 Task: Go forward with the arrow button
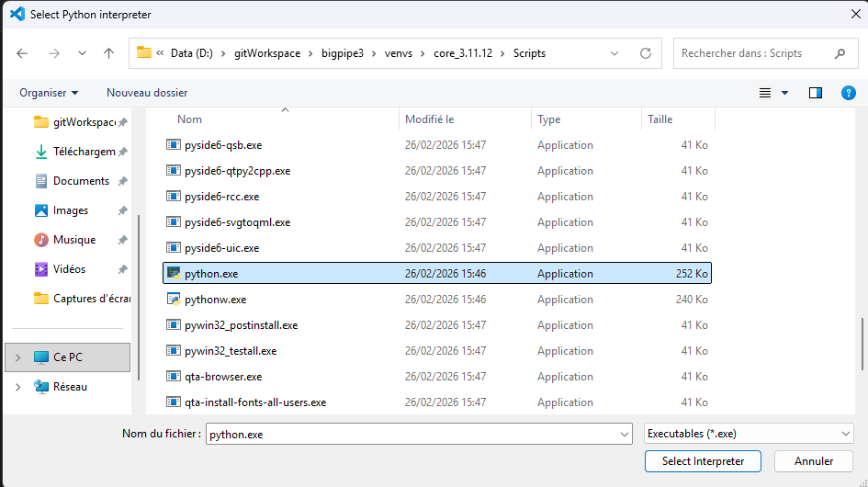coord(53,53)
